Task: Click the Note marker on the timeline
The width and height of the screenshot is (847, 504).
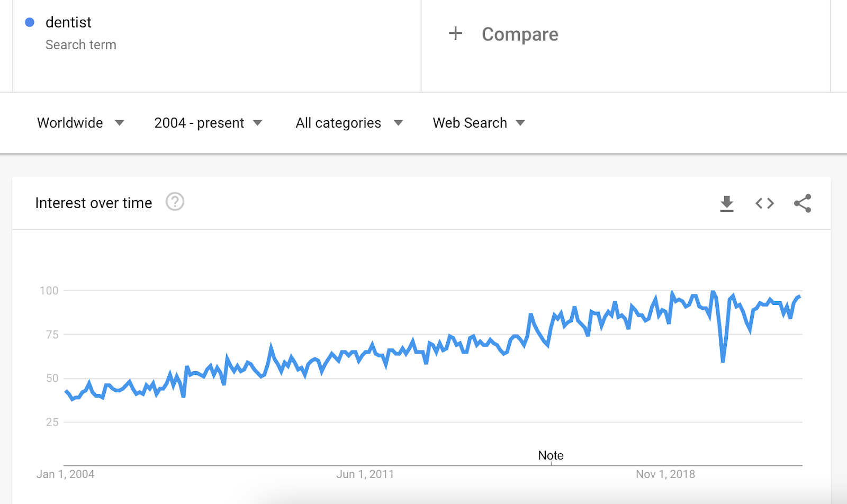Action: point(551,455)
